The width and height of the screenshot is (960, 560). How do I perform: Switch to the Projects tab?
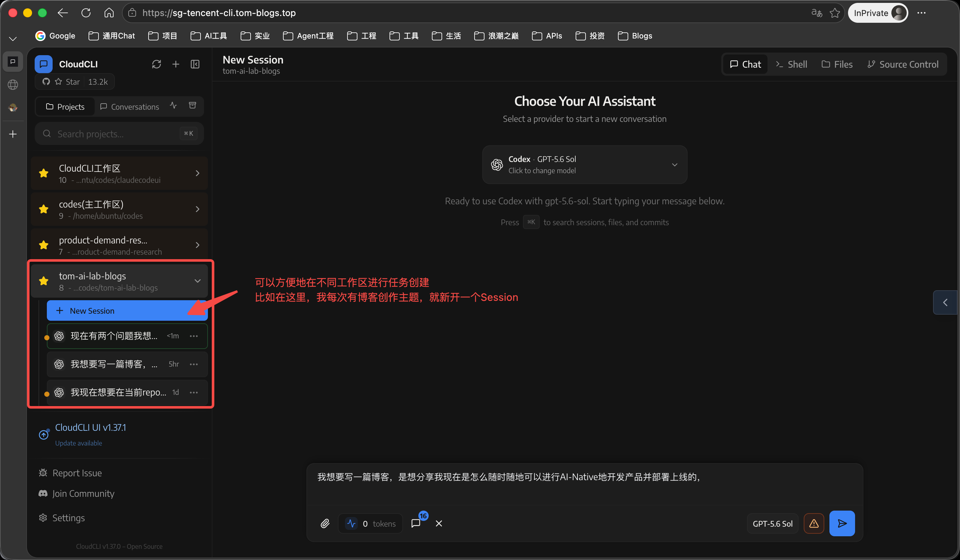(x=65, y=106)
